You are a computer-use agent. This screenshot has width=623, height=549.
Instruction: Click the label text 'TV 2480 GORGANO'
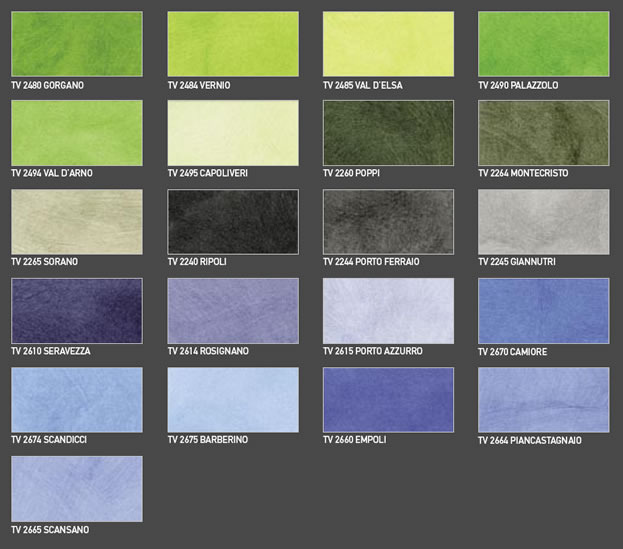[47, 85]
